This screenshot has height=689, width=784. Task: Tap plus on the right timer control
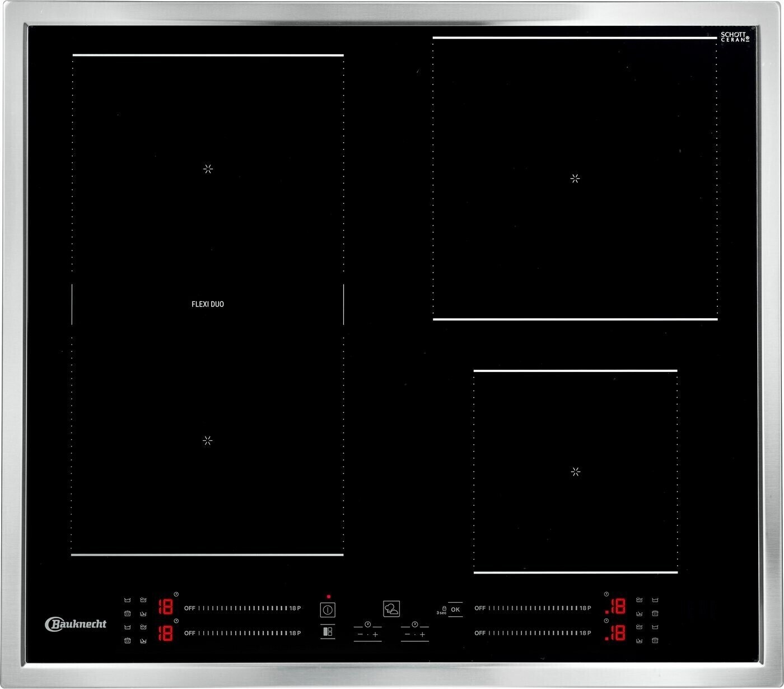click(422, 635)
